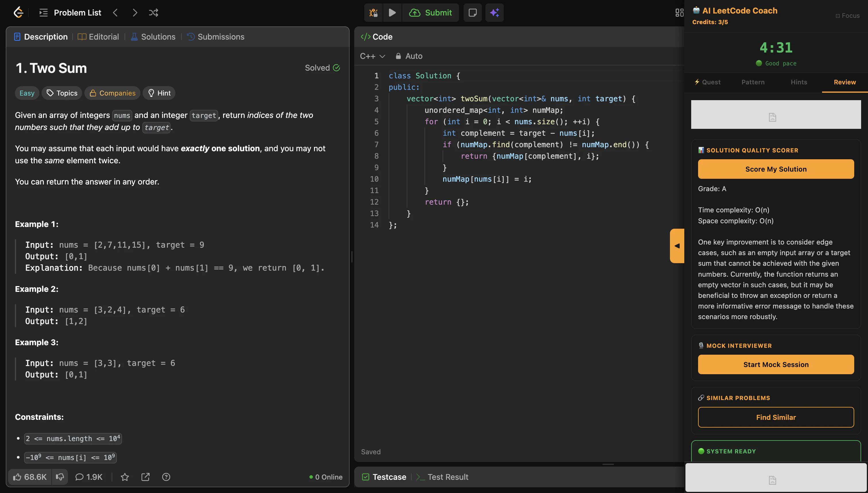Click the Score My Solution button
Image resolution: width=868 pixels, height=493 pixels.
(776, 169)
